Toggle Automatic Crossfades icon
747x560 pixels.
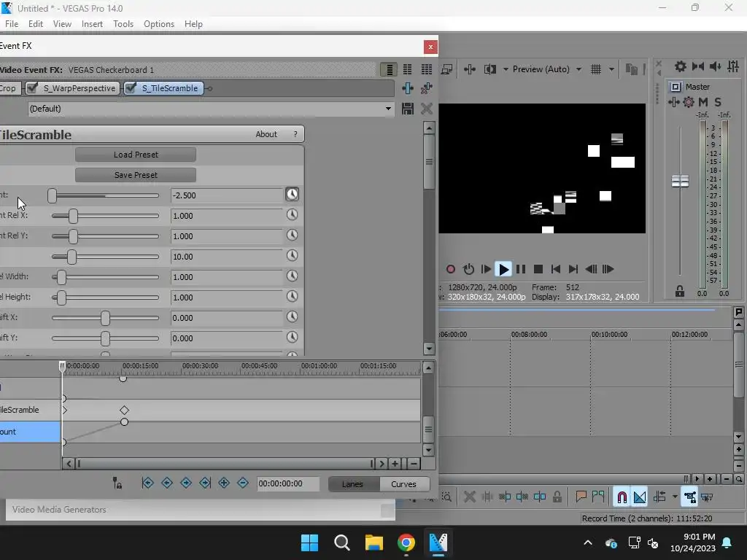640,497
